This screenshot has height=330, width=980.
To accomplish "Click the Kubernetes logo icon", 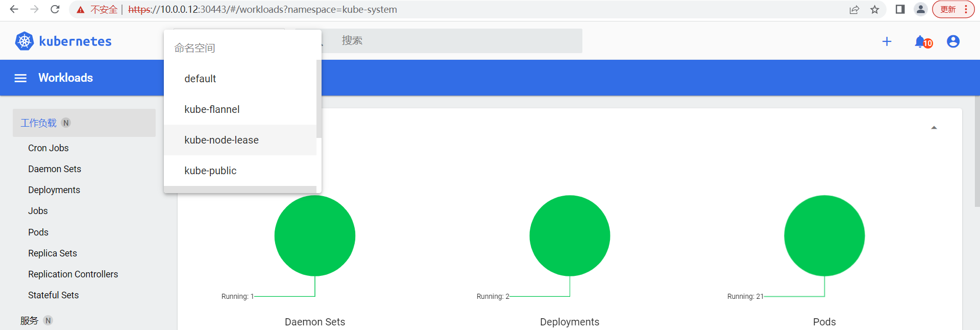I will 24,41.
